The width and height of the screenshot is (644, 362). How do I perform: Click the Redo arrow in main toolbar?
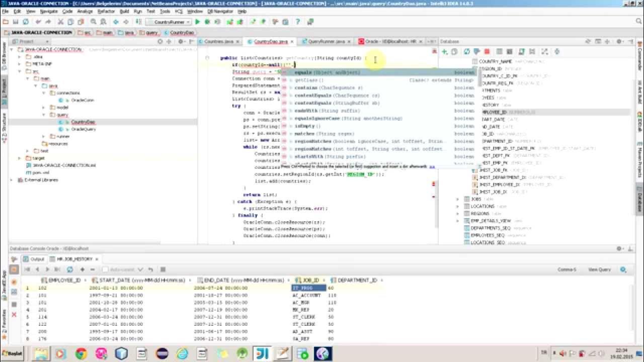point(48,22)
